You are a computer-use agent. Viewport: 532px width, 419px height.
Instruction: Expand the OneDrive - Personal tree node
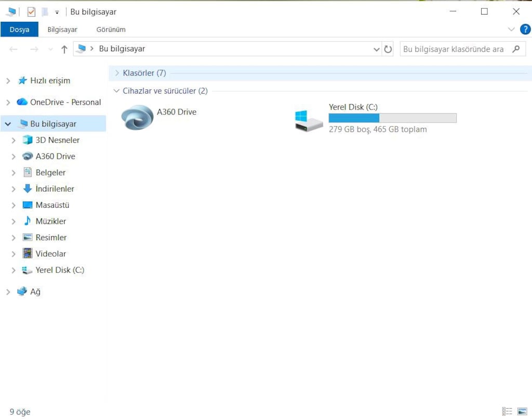(8, 102)
